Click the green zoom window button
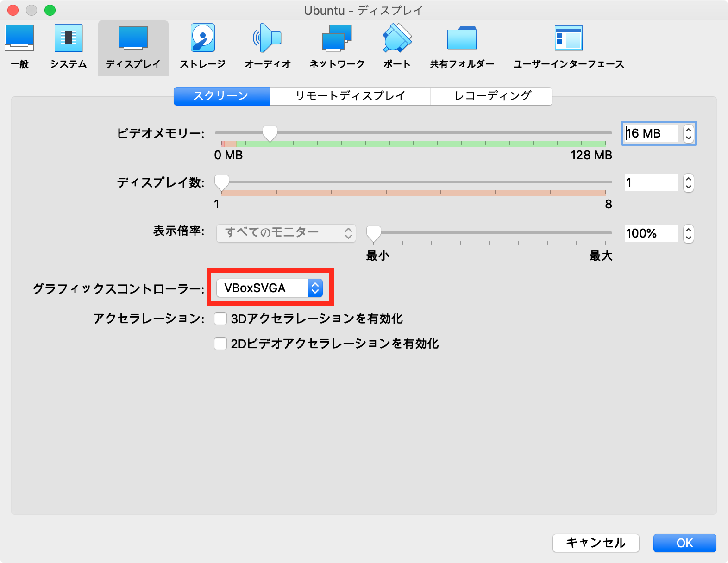Image resolution: width=728 pixels, height=563 pixels. pyautogui.click(x=50, y=10)
